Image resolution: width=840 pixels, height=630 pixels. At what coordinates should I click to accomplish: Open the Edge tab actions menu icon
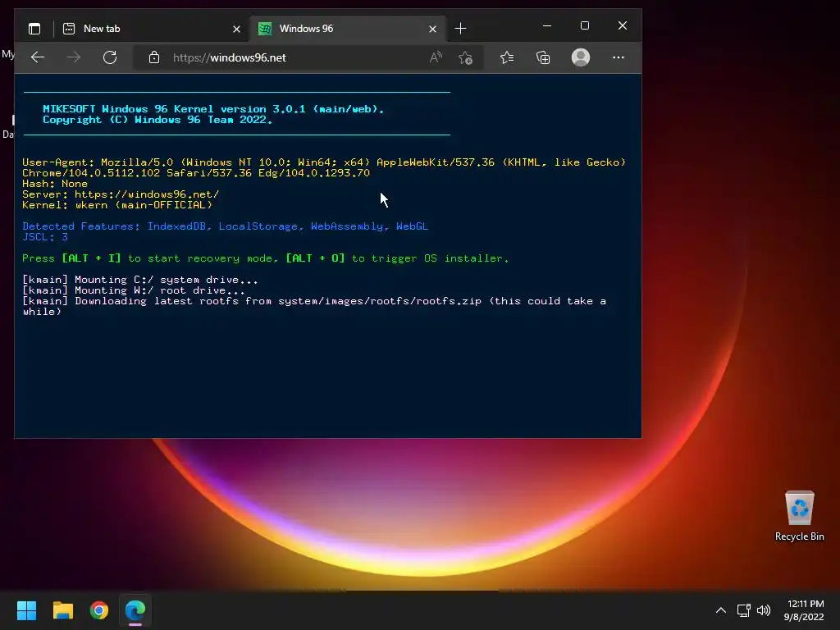coord(34,29)
